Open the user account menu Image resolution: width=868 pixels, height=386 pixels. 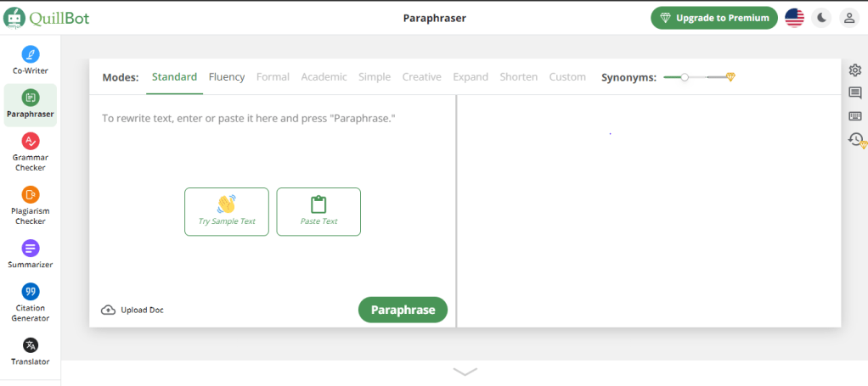(848, 18)
